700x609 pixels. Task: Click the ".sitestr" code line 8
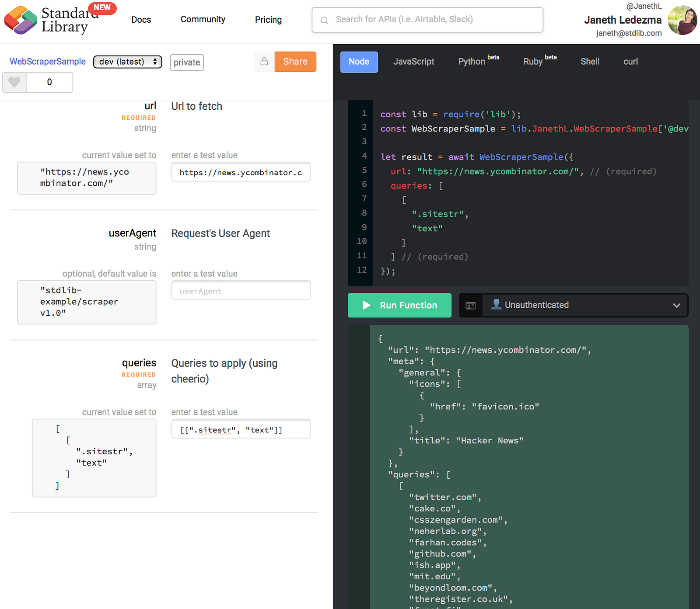coord(440,214)
